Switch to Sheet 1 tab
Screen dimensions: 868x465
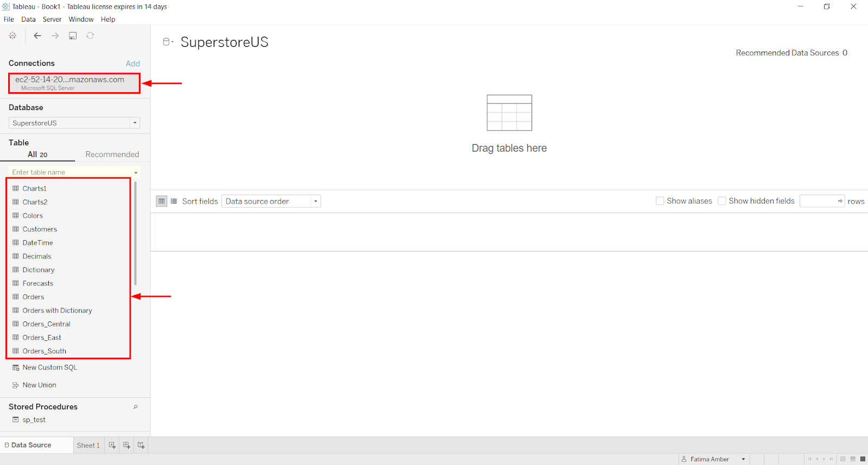[x=88, y=445]
